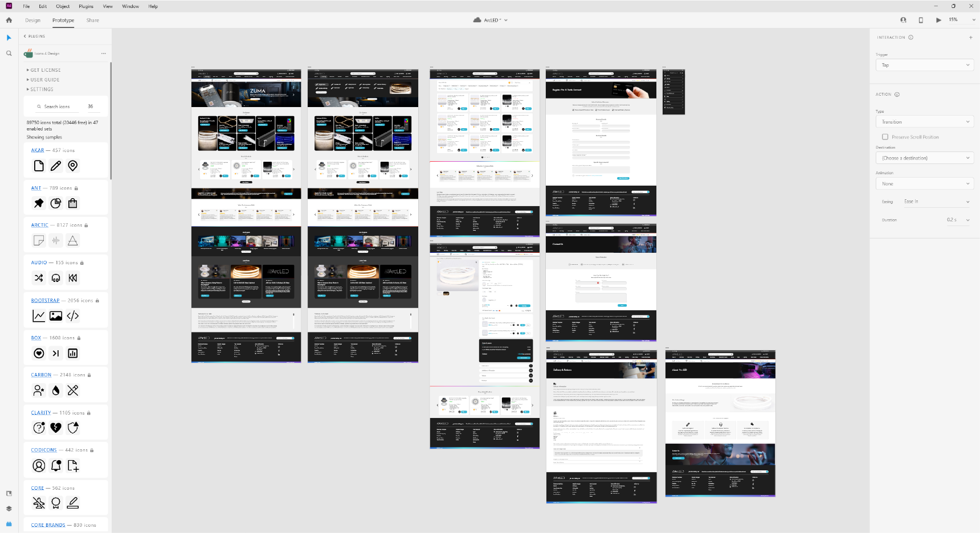Open the Window menu
This screenshot has height=533, width=980.
(x=130, y=6)
